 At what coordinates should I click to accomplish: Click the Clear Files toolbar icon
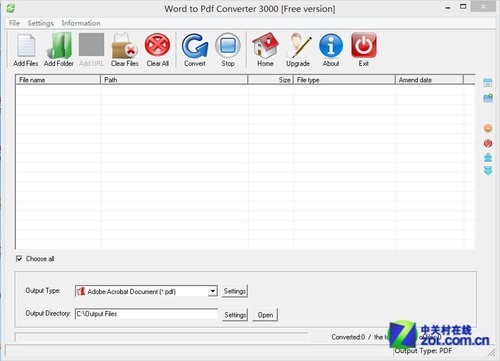point(125,46)
